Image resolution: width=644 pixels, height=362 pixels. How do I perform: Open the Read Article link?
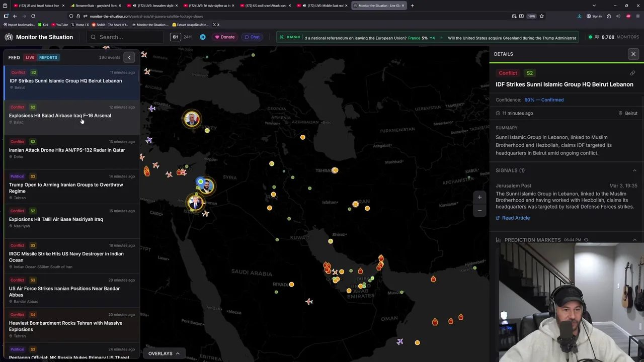click(513, 218)
